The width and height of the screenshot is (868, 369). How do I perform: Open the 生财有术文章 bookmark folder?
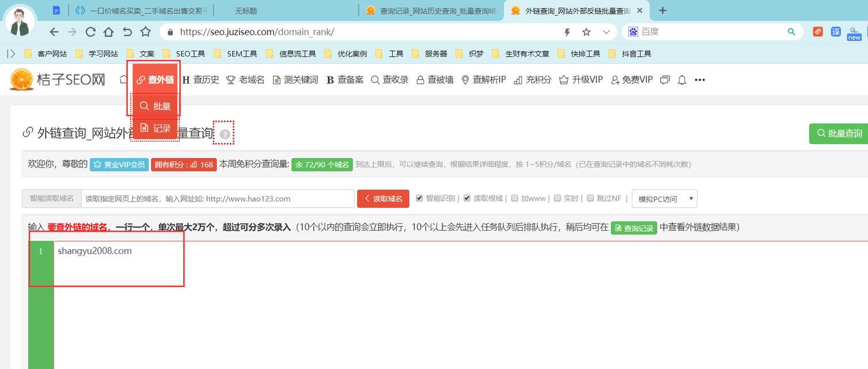521,54
